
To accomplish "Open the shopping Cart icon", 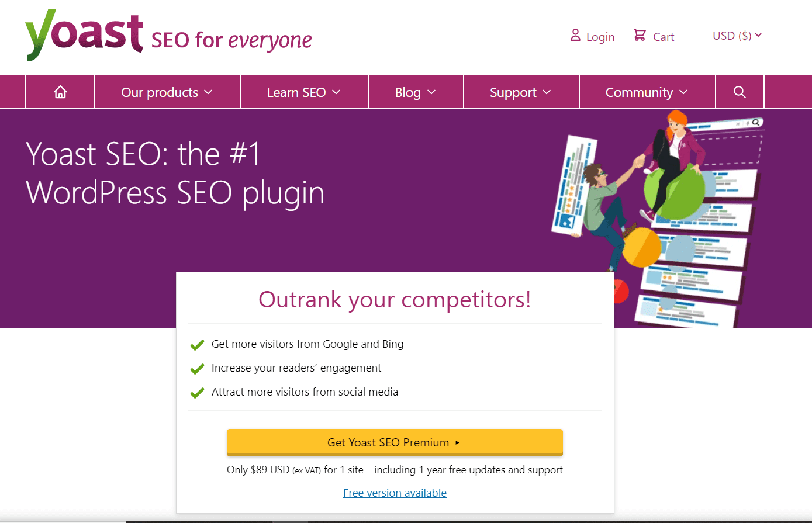I will pos(639,35).
